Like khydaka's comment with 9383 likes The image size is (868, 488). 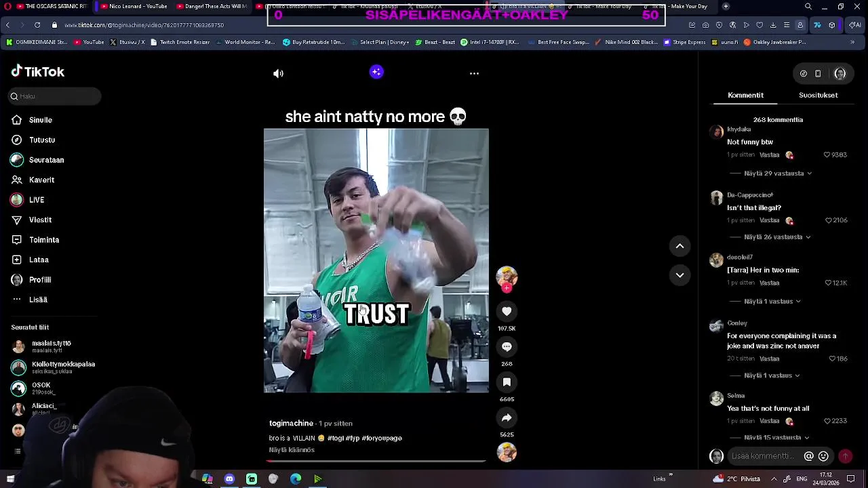pos(827,155)
